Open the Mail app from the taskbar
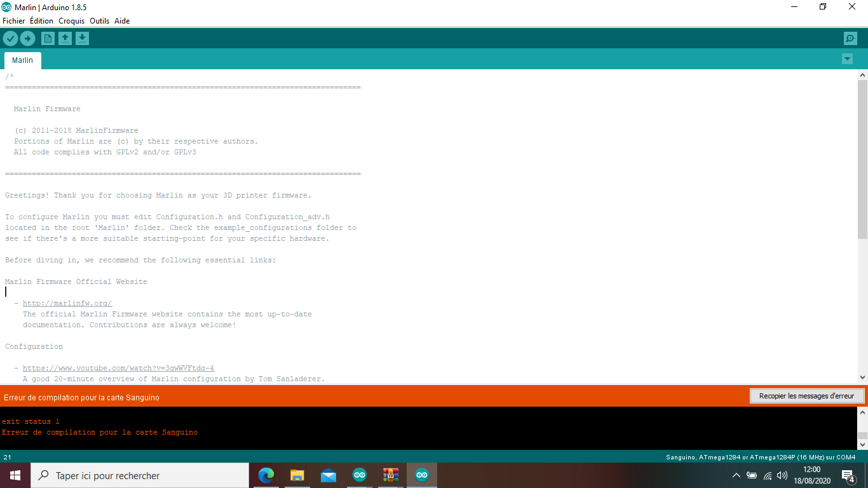 click(x=329, y=475)
